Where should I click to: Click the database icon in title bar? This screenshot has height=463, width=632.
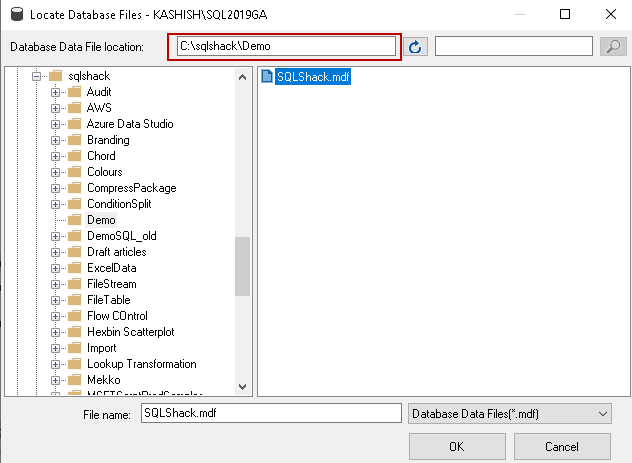pyautogui.click(x=17, y=14)
